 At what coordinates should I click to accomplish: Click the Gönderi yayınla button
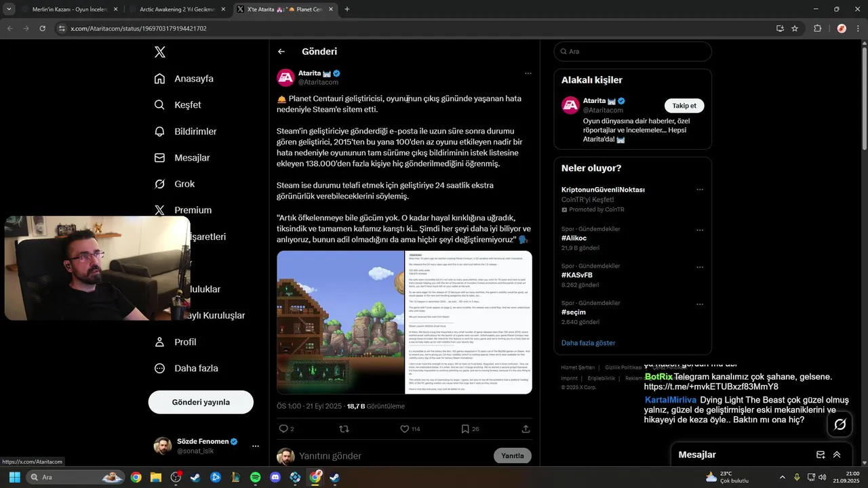(x=201, y=402)
